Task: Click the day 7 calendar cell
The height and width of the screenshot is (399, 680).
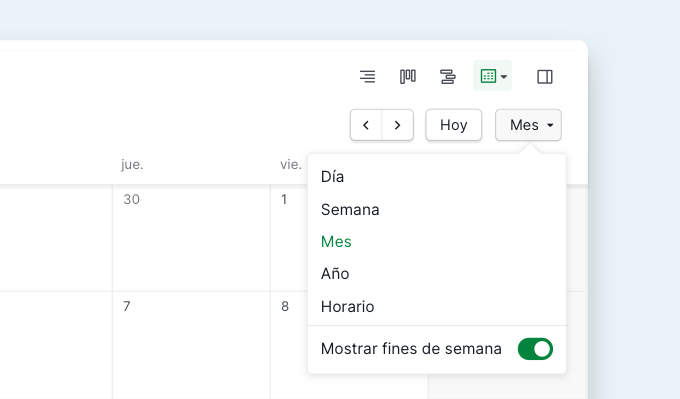Action: pos(191,345)
